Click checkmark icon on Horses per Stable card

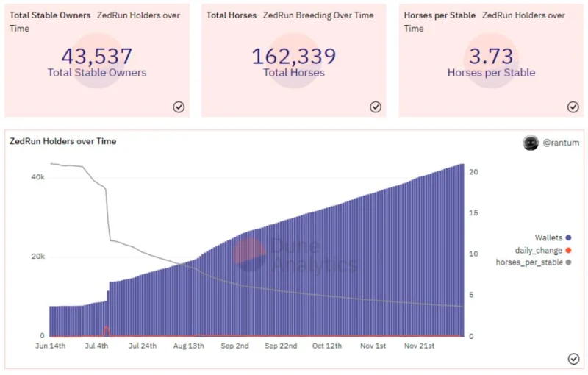point(573,107)
